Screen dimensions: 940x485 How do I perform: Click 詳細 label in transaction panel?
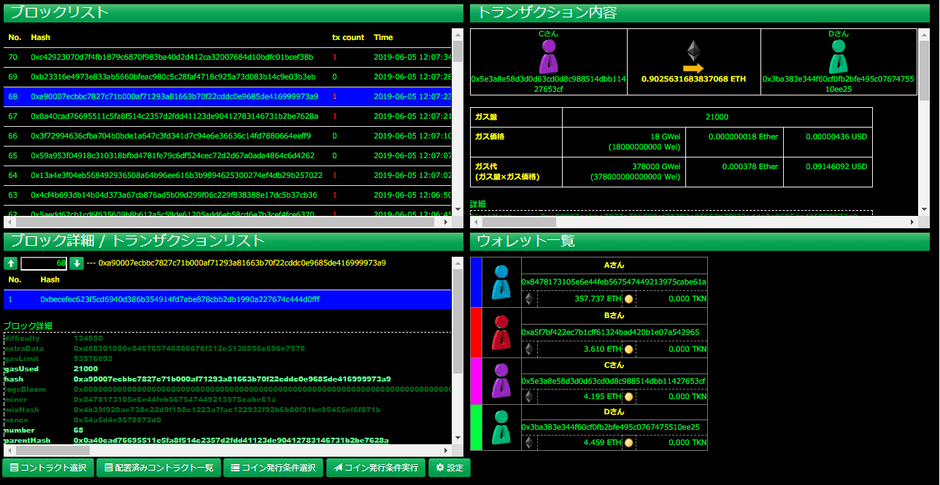tap(478, 204)
